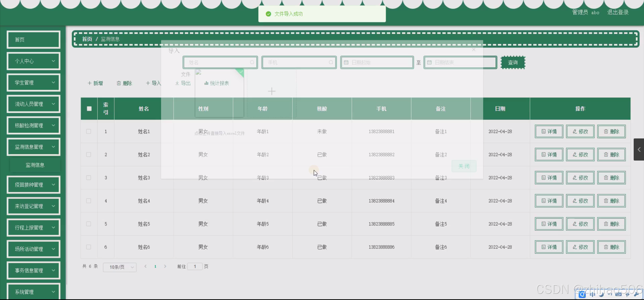
Task: Click 删除 trash button for 姓名6
Action: click(611, 247)
